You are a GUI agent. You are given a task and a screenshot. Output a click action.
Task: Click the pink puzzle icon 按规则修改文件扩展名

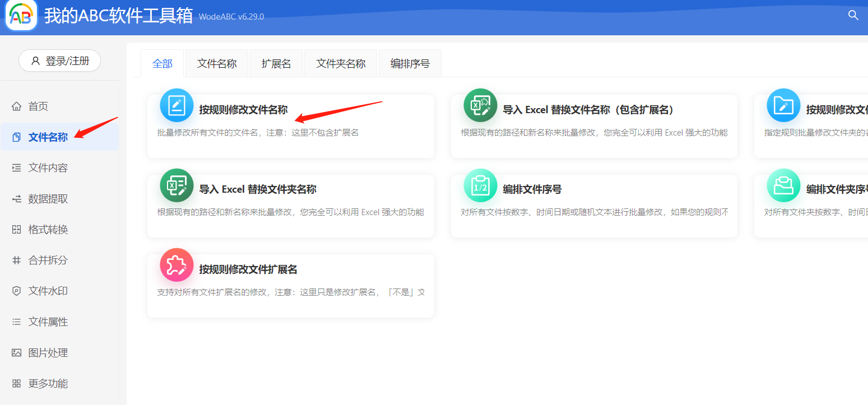177,265
